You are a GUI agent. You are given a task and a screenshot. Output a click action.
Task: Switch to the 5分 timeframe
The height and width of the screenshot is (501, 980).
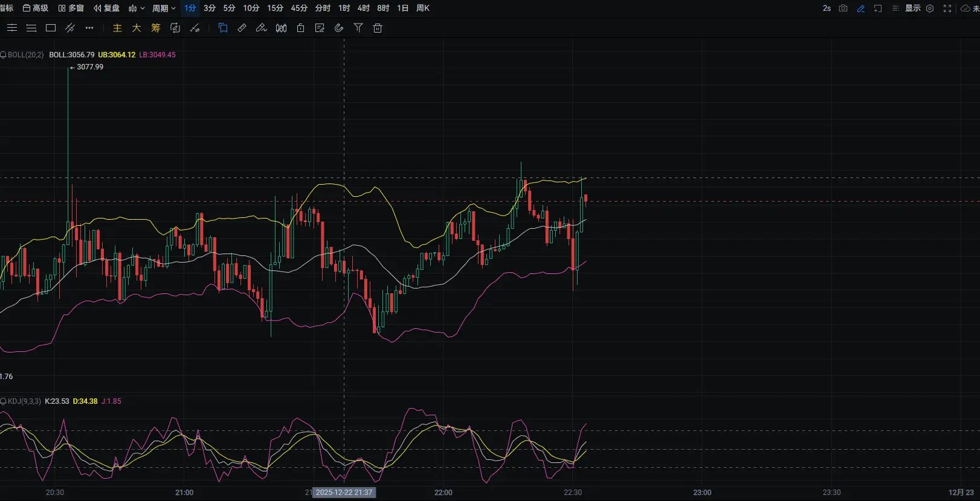click(x=229, y=8)
